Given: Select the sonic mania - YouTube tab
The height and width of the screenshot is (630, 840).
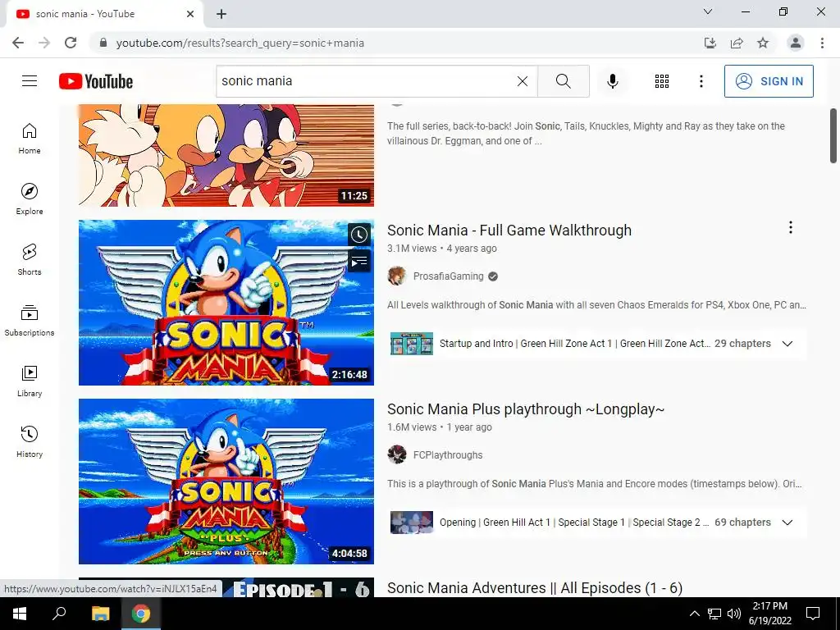Looking at the screenshot, I should (x=104, y=14).
